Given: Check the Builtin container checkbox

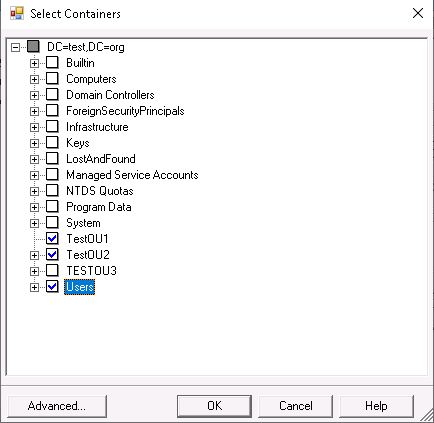Looking at the screenshot, I should [x=52, y=63].
